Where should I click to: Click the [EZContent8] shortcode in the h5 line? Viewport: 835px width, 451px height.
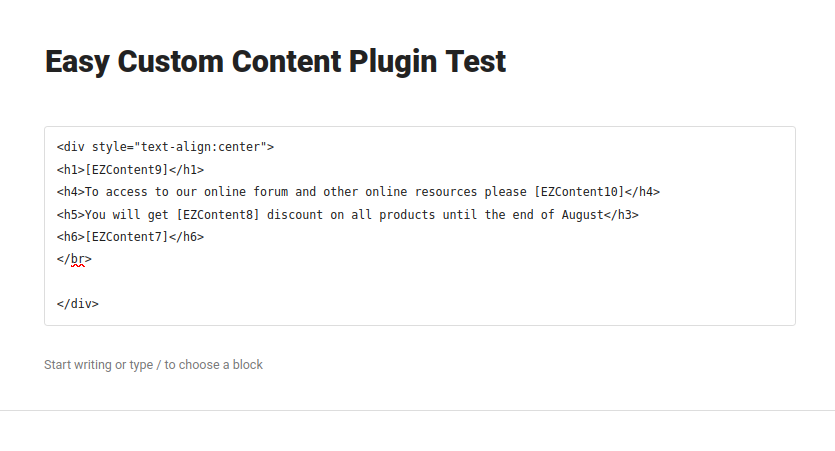pyautogui.click(x=218, y=215)
